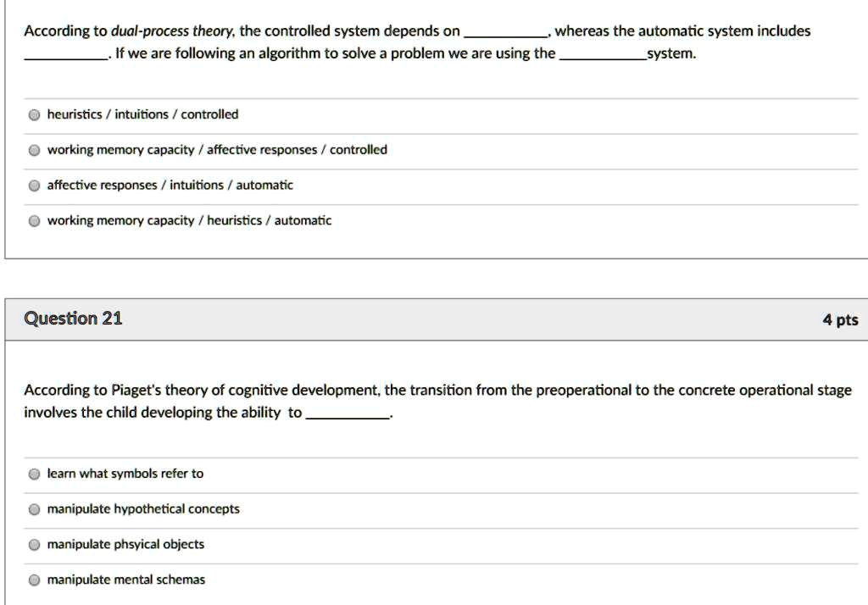Select the 'heuristics / intuitions / controlled' option
Image resolution: width=868 pixels, height=605 pixels.
(34, 114)
